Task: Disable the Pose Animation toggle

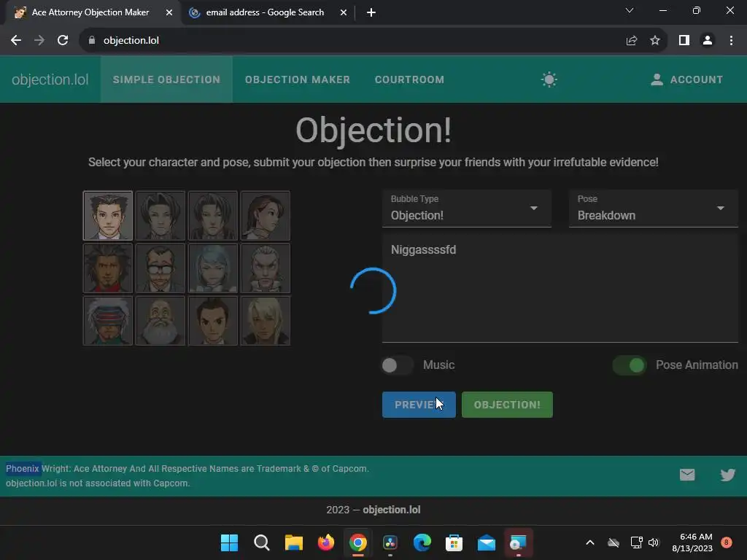Action: point(629,365)
